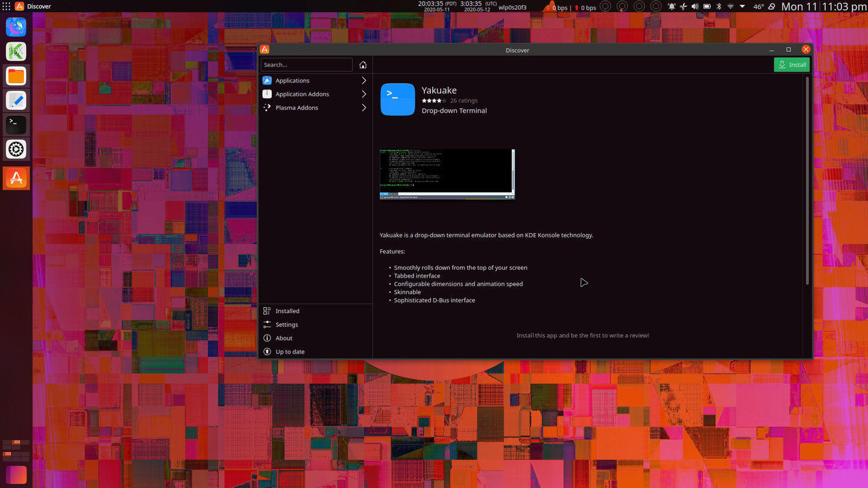The image size is (868, 488).
Task: Open the application launcher grid icon
Action: pos(6,6)
